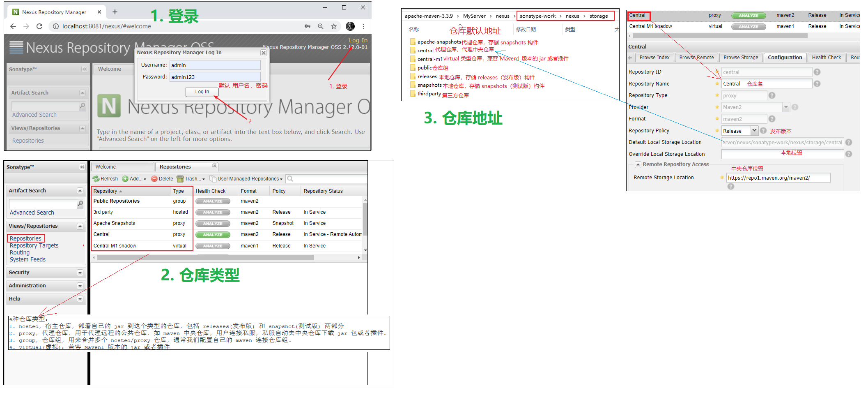Screen dimensions: 868x393
Task: Click the repository filter search box
Action: pyautogui.click(x=326, y=179)
